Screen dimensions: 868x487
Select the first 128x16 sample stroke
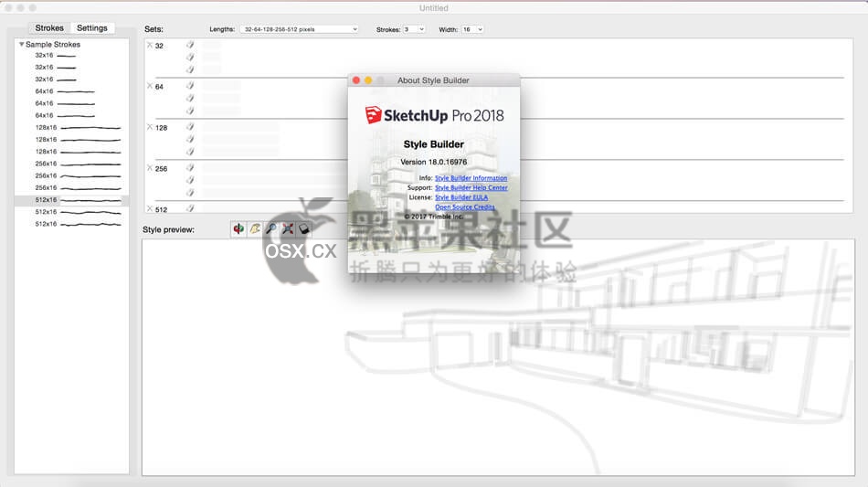coord(71,128)
